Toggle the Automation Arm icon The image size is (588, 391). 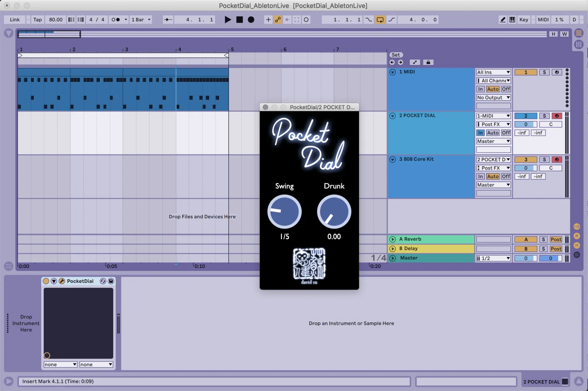(278, 20)
